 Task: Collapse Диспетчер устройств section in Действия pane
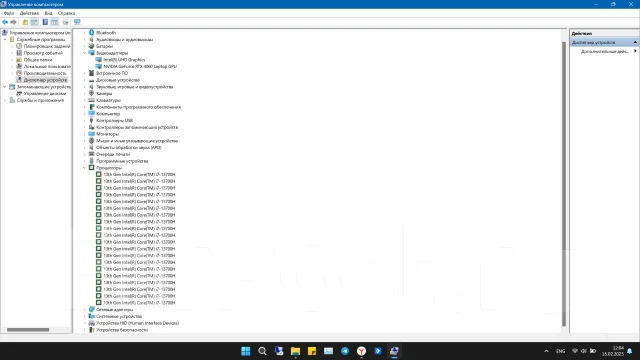(x=635, y=42)
